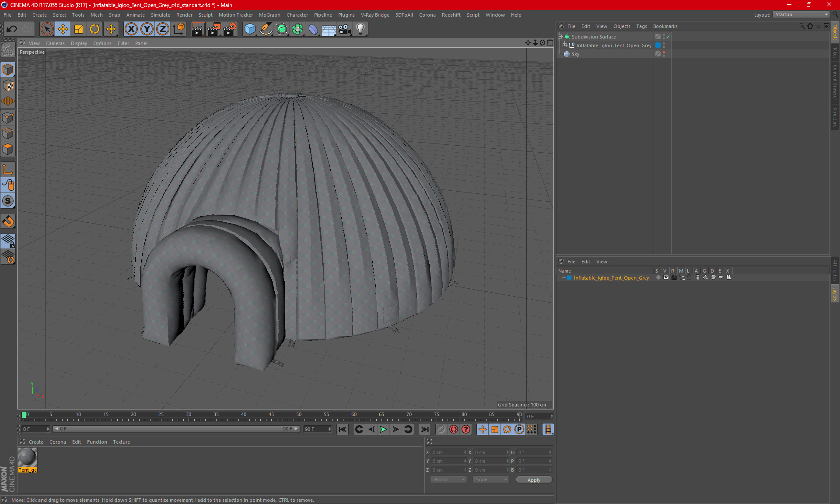Toggle Sky visibility dots
This screenshot has width=840, height=504.
[664, 54]
